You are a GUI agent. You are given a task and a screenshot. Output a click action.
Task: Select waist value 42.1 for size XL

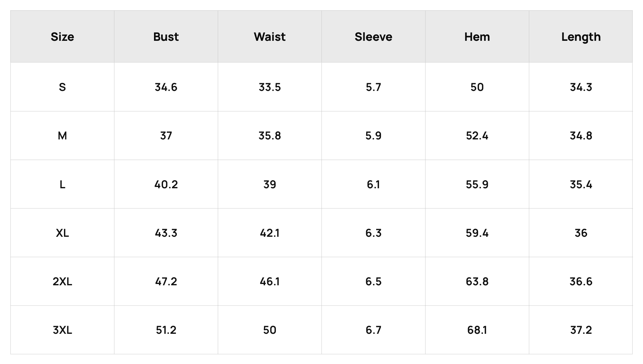(x=270, y=233)
